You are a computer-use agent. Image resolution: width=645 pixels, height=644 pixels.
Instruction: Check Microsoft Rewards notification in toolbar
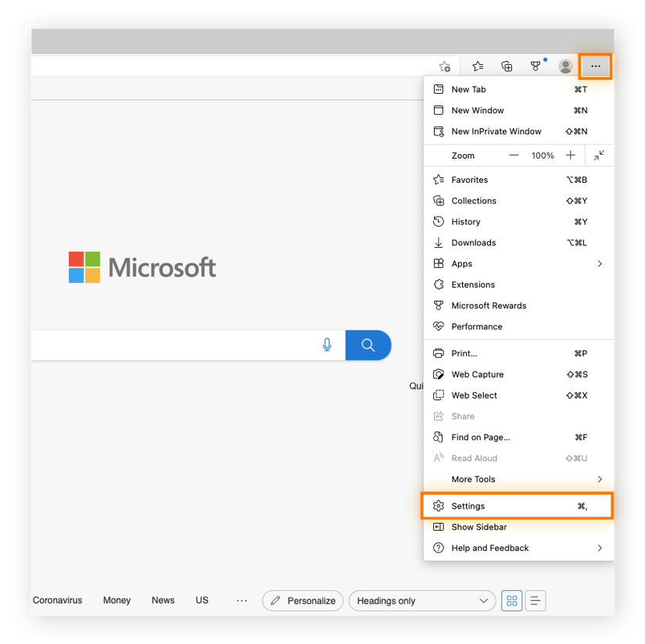pyautogui.click(x=536, y=66)
